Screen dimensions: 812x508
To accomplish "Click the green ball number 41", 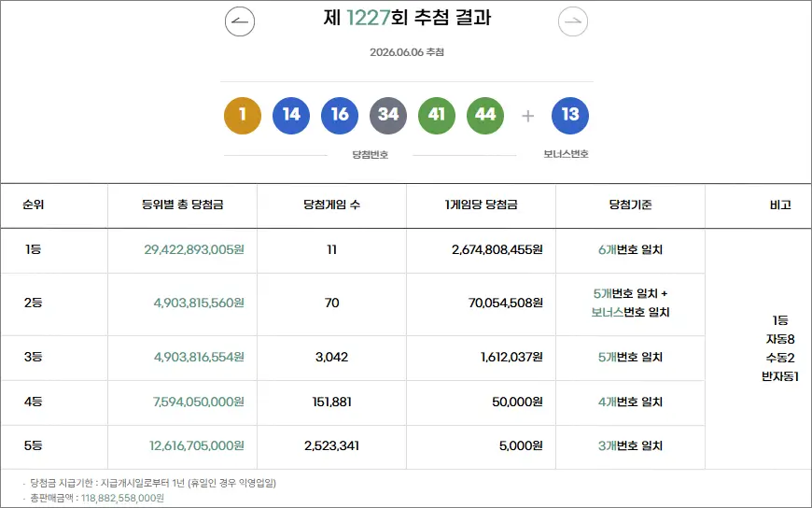I will tap(437, 115).
